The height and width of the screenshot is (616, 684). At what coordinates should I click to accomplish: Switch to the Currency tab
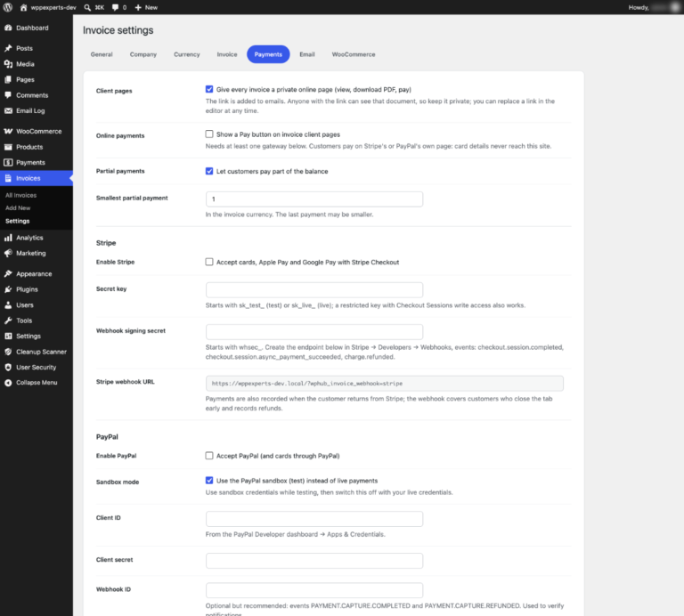pyautogui.click(x=187, y=54)
